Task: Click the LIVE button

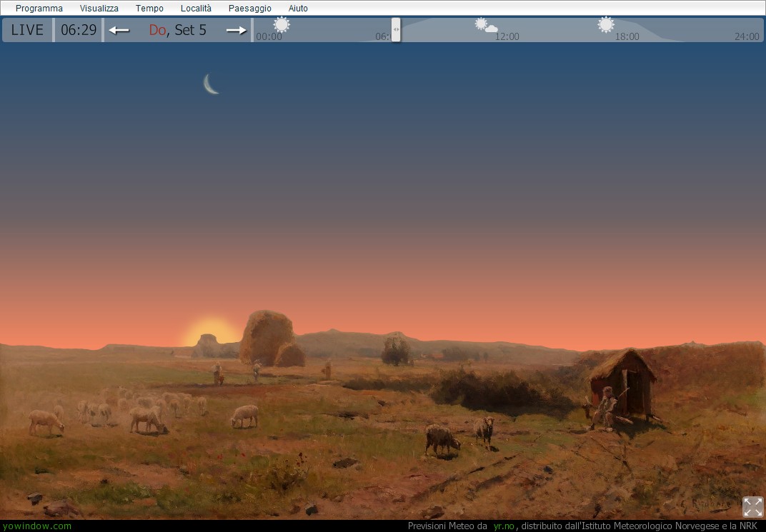Action: click(x=27, y=30)
